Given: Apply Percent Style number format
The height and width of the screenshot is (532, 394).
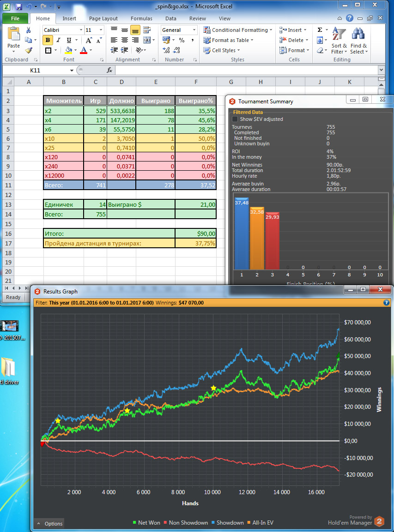Looking at the screenshot, I should pyautogui.click(x=182, y=40).
